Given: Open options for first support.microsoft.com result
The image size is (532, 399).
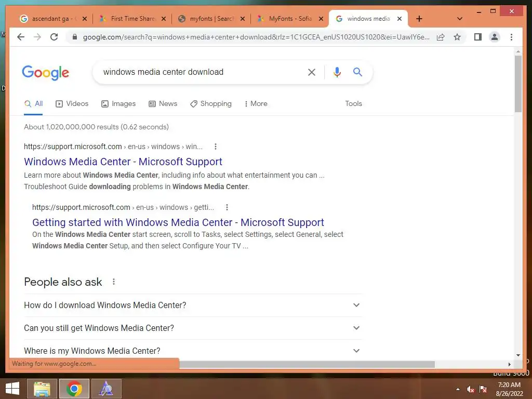Looking at the screenshot, I should 216,147.
